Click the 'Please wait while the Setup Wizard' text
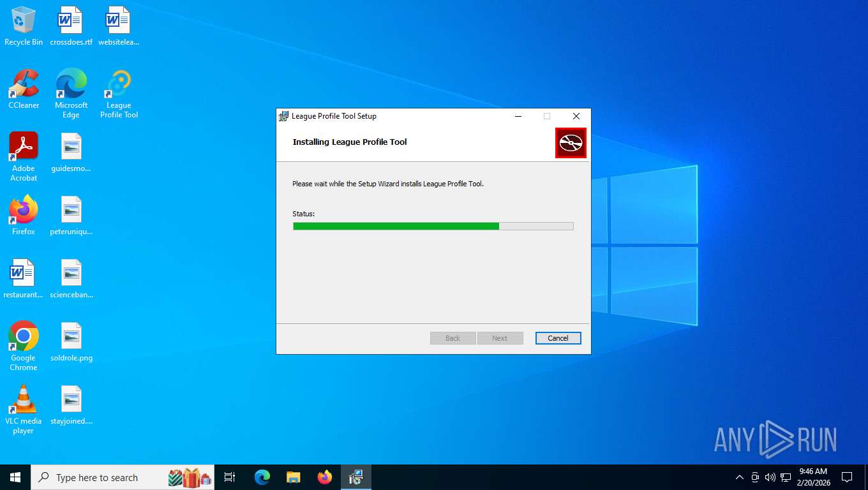Viewport: 868px width, 490px height. 388,184
